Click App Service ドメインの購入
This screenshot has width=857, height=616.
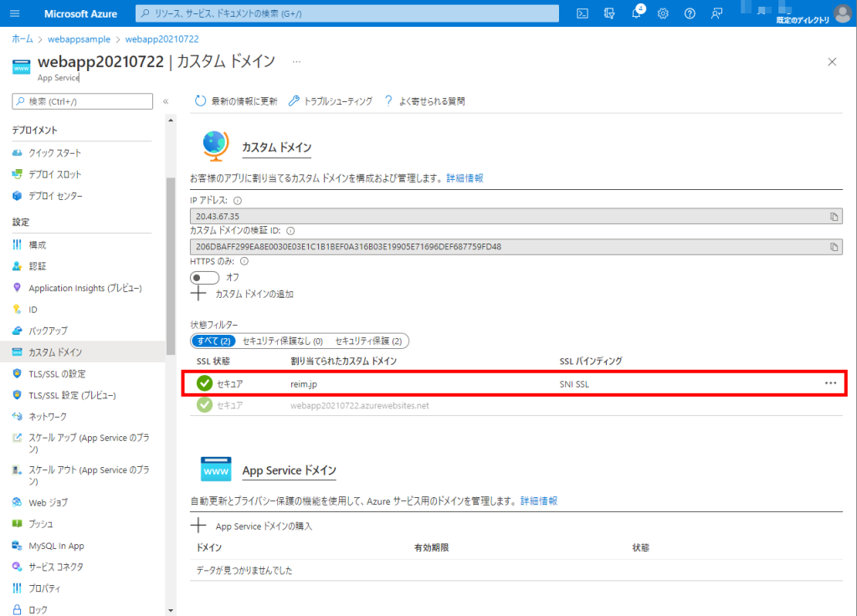(251, 526)
